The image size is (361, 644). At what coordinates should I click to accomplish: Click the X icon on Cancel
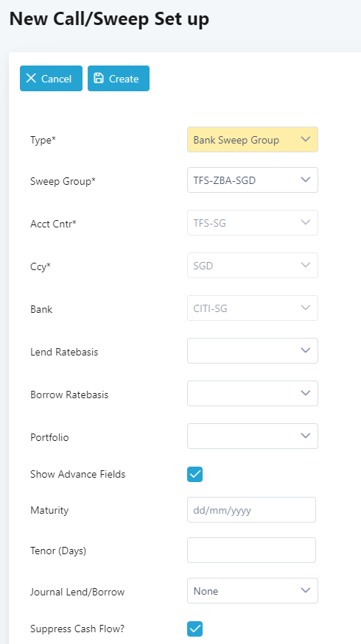[31, 78]
